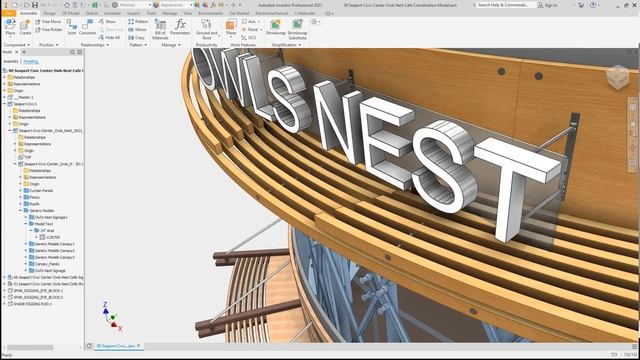
Task: Expand SPAR_RIGGING_EYE_BLOCK:1 node
Action: pyautogui.click(x=4, y=291)
